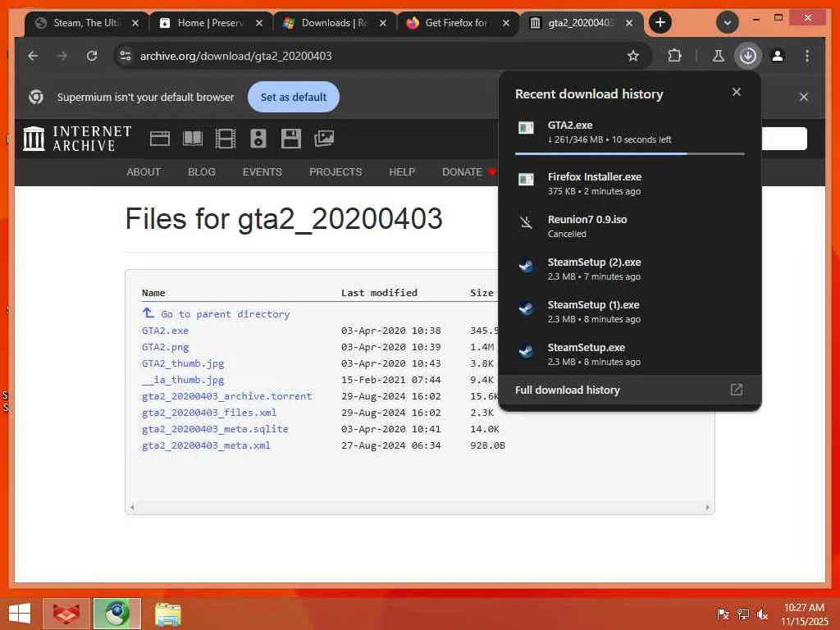The image size is (840, 630).
Task: Click the muted volume tray icon
Action: pos(762,614)
